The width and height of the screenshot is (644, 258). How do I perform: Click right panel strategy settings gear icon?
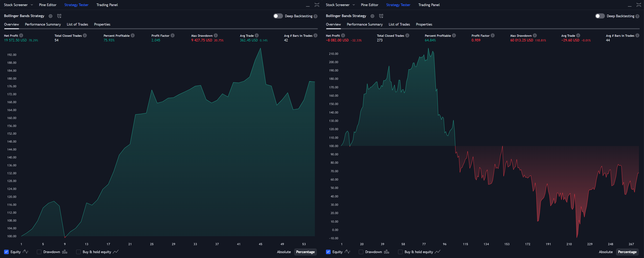click(x=372, y=16)
